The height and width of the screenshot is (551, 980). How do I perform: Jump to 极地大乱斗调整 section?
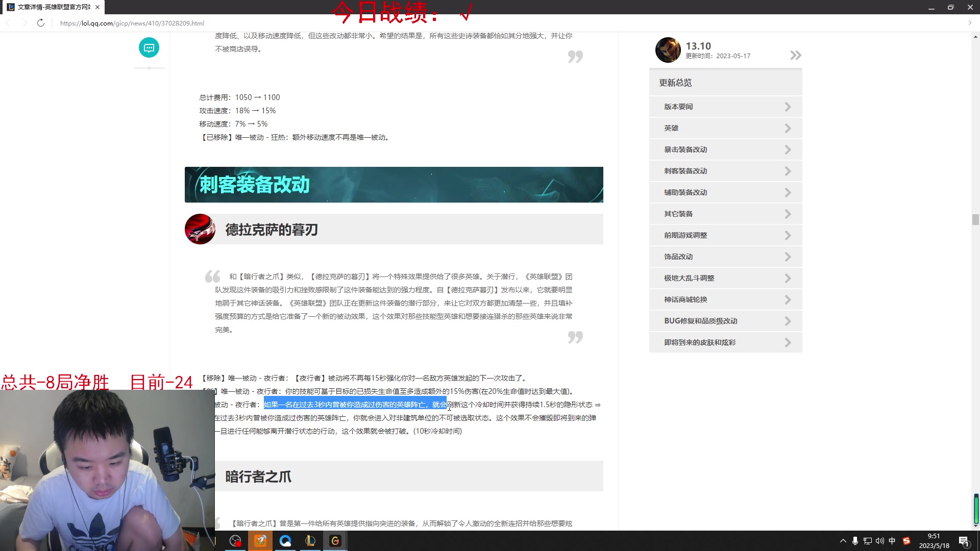(725, 278)
